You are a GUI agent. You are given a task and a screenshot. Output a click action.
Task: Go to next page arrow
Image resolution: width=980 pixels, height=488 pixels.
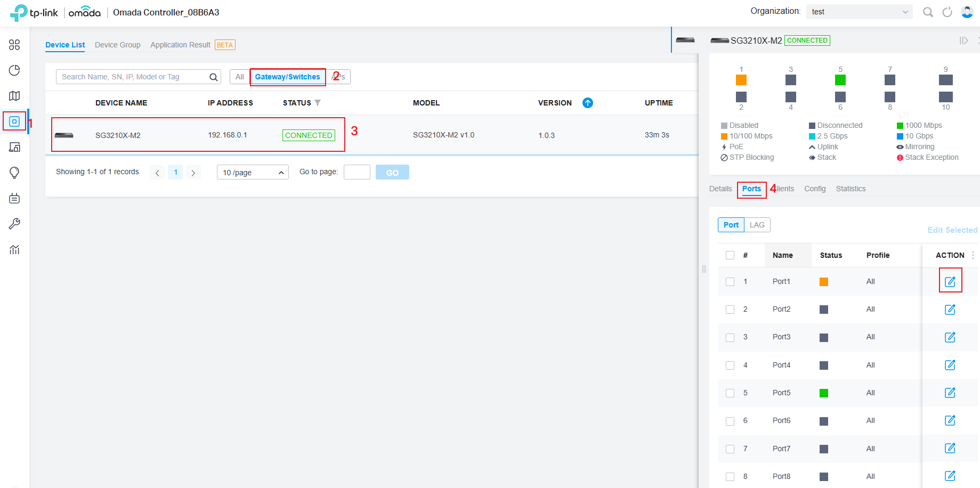click(x=193, y=173)
